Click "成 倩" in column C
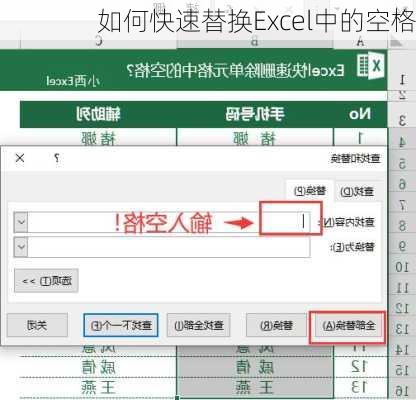This screenshot has height=400, width=416. 98,367
